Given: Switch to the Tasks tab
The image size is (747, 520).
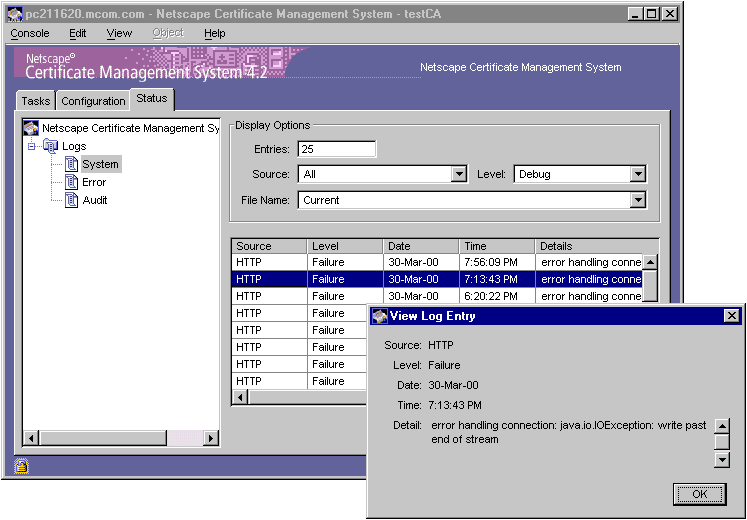Looking at the screenshot, I should [36, 101].
